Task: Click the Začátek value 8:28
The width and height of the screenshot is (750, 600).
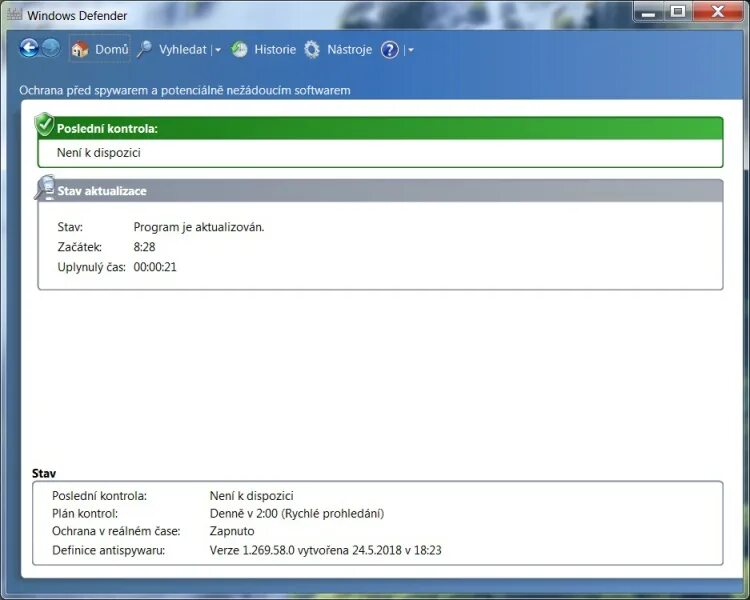Action: coord(144,247)
